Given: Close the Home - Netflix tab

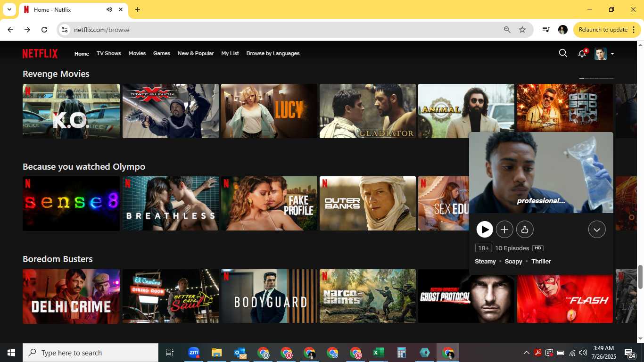Looking at the screenshot, I should tap(121, 9).
